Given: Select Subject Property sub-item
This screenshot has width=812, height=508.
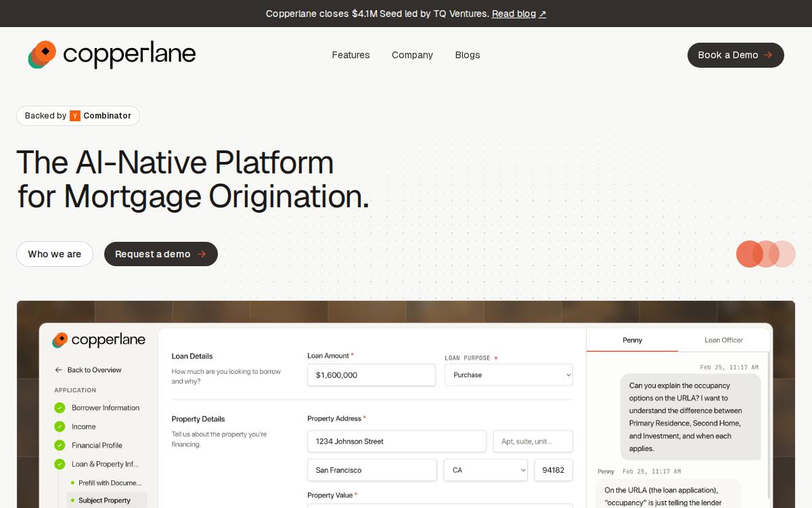Looking at the screenshot, I should 107,501.
